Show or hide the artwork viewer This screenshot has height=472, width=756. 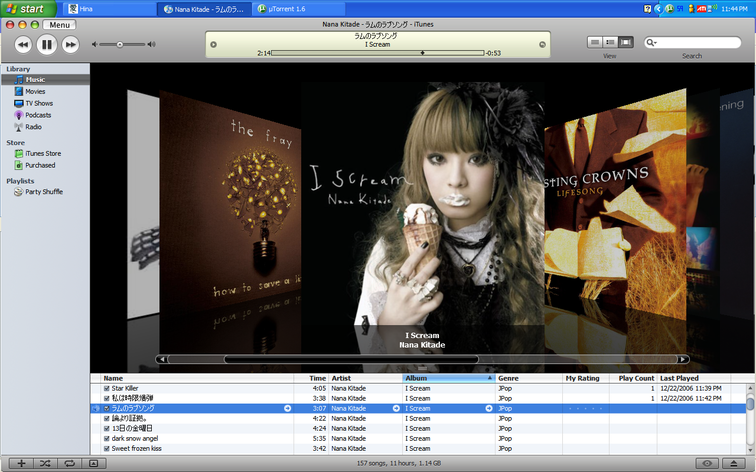click(94, 463)
